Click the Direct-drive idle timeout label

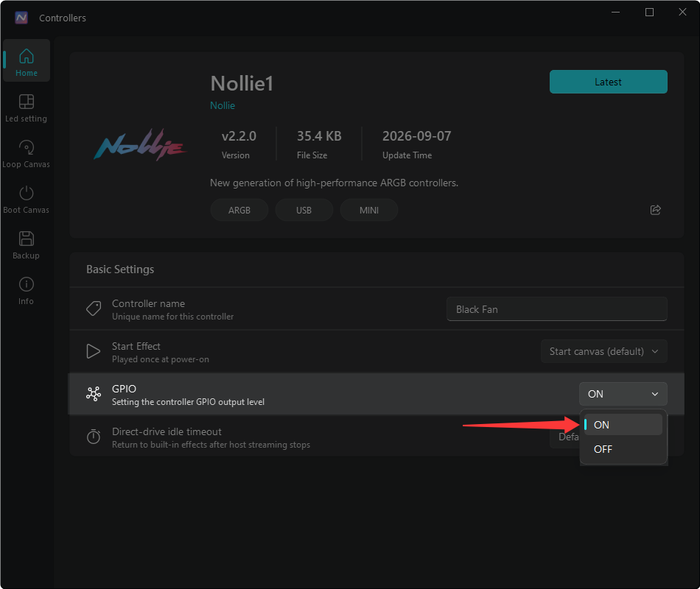point(167,431)
